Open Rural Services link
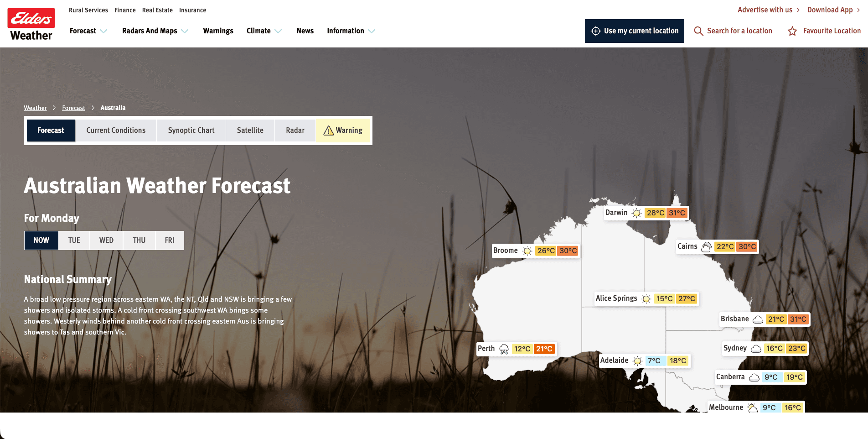 coord(88,10)
